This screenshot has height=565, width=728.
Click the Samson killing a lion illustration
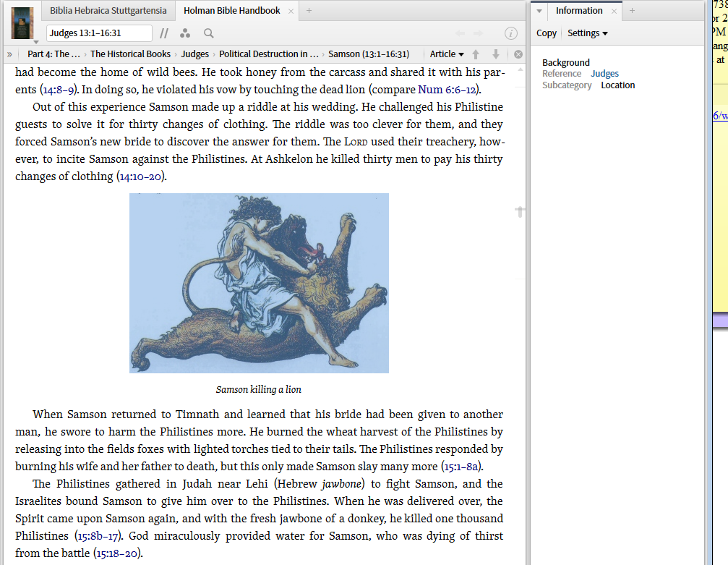tap(259, 283)
